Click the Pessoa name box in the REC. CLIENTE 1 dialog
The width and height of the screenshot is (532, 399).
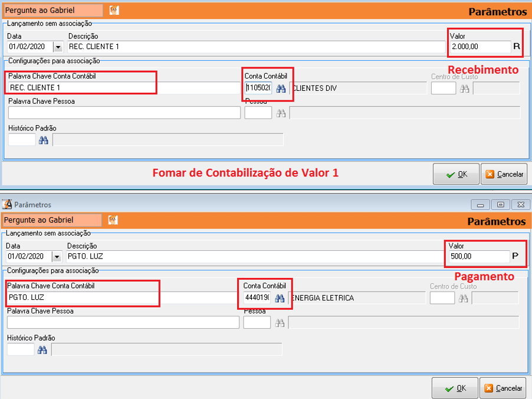[x=405, y=113]
